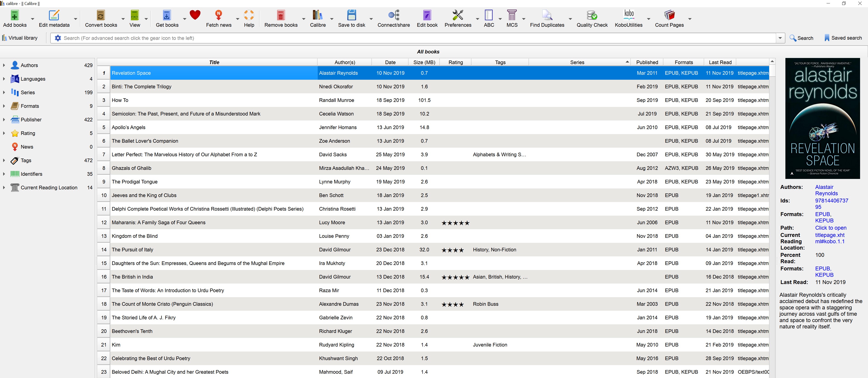Open the Add books dropdown arrow
Viewport: 868px width, 378px height.
coord(33,19)
